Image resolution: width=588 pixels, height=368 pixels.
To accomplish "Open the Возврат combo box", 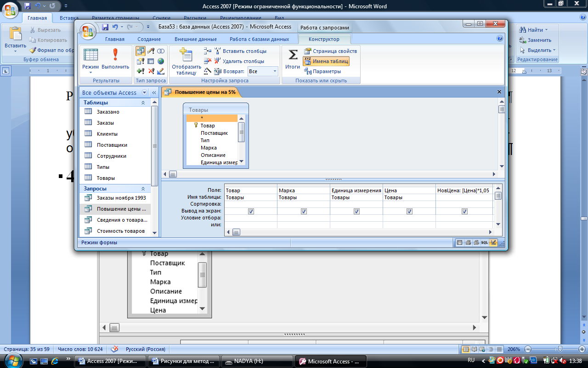I will (263, 71).
